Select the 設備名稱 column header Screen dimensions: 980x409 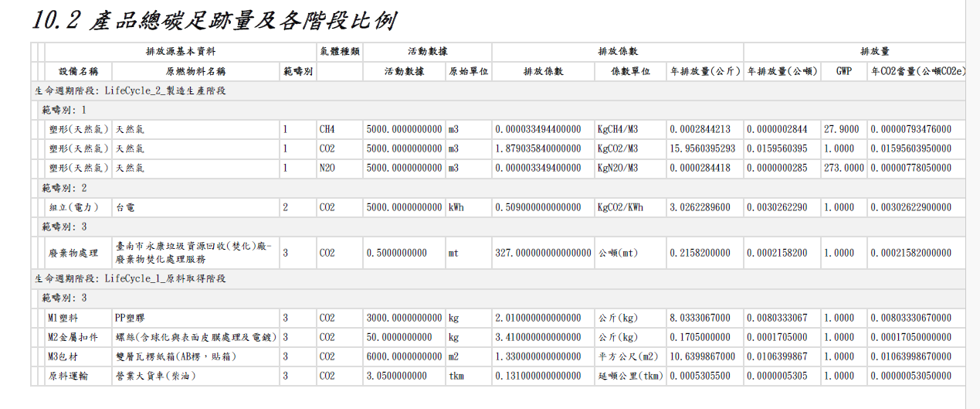pos(78,71)
